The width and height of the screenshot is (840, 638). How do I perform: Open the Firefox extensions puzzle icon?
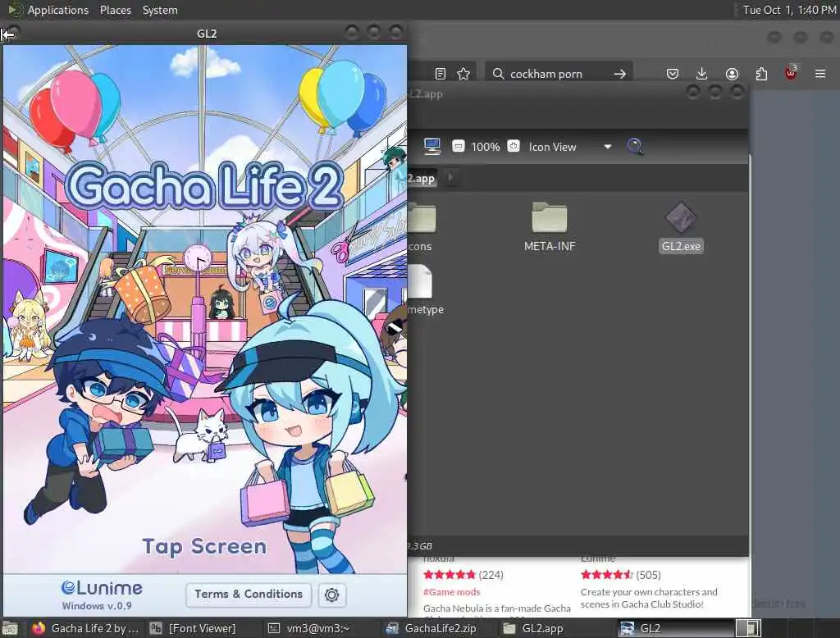(x=761, y=74)
